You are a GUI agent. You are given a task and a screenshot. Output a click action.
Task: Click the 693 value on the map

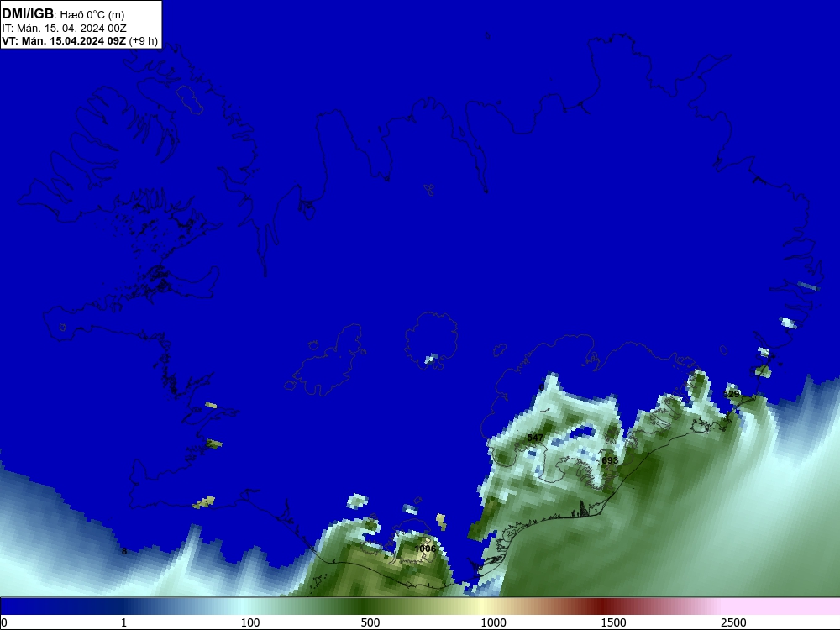610,460
